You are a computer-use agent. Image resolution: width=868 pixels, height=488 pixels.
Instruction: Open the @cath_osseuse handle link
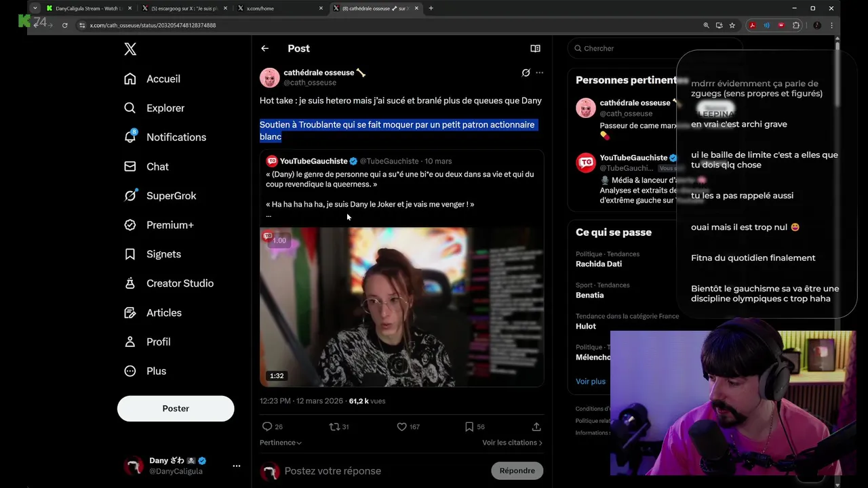pos(310,83)
